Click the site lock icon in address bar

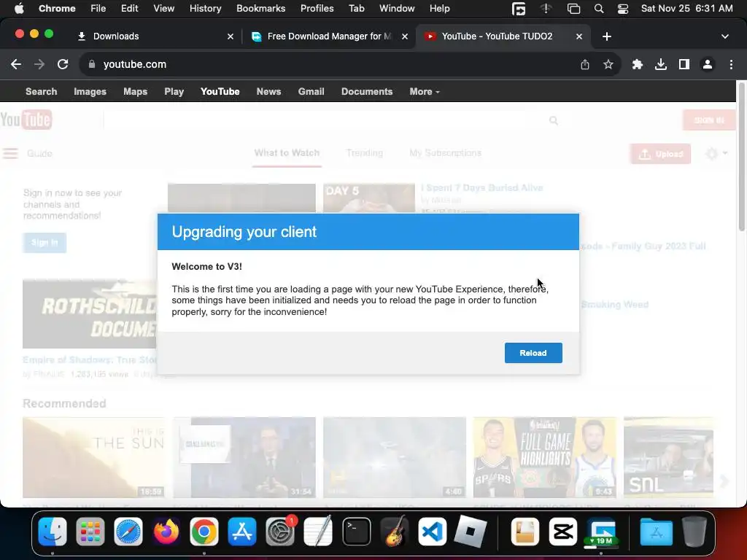click(92, 64)
